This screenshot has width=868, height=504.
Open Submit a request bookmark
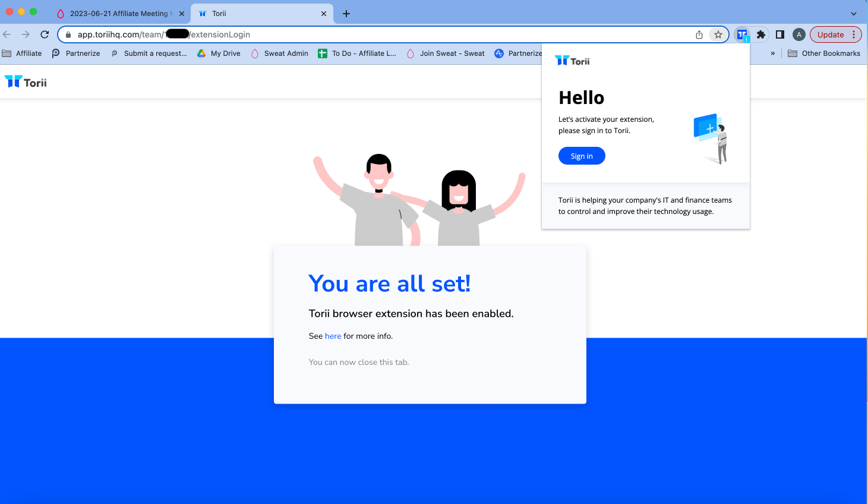tap(149, 53)
